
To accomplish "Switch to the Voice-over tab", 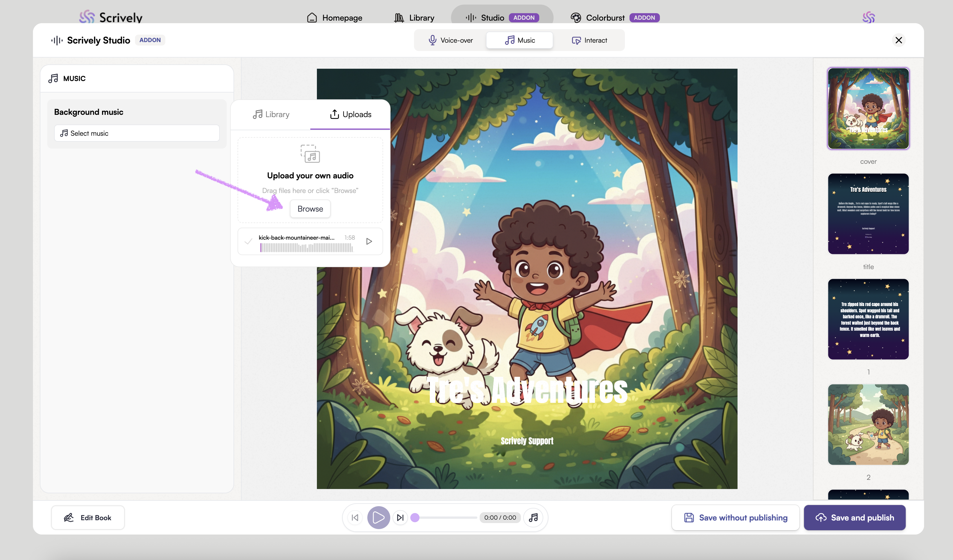I will (x=450, y=40).
